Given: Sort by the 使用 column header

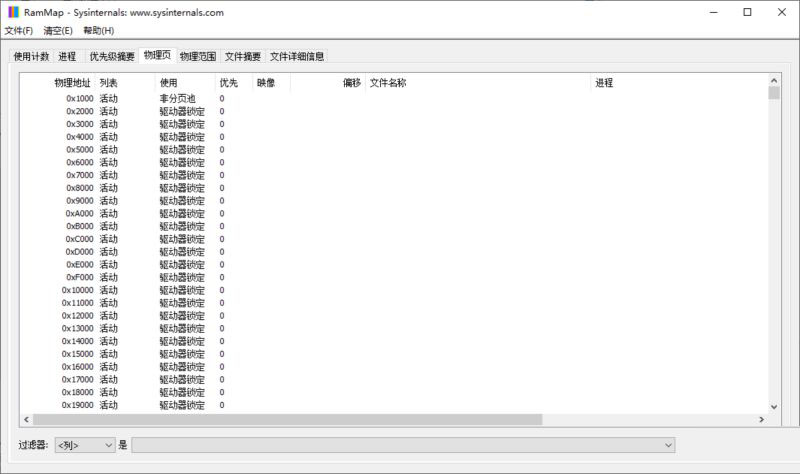Looking at the screenshot, I should tap(185, 83).
